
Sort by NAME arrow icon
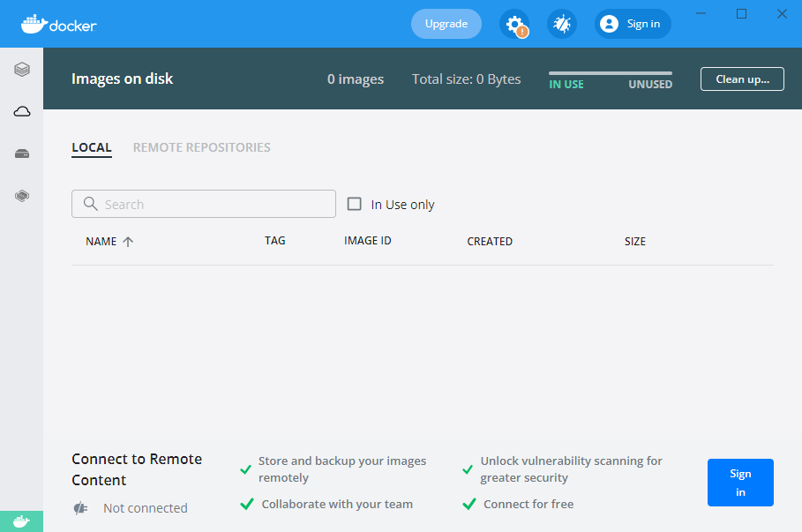[128, 242]
